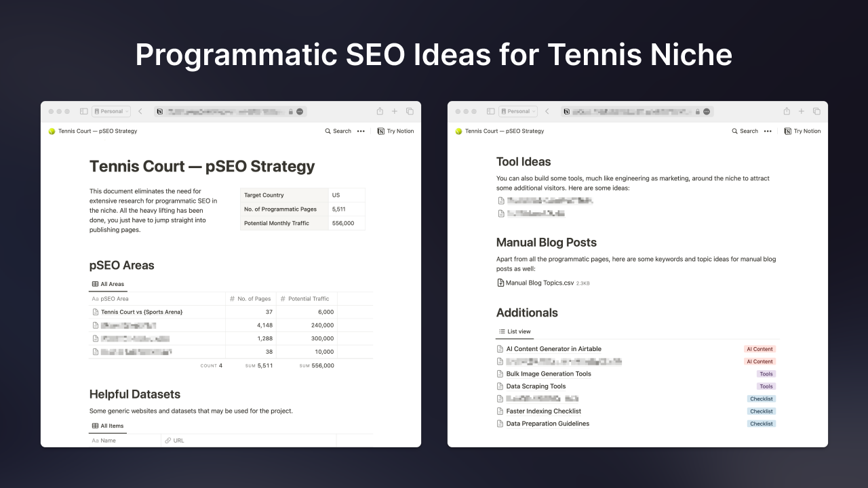Click Tools tag on Bulk Image Generation row
This screenshot has height=488, width=868.
[x=766, y=374]
